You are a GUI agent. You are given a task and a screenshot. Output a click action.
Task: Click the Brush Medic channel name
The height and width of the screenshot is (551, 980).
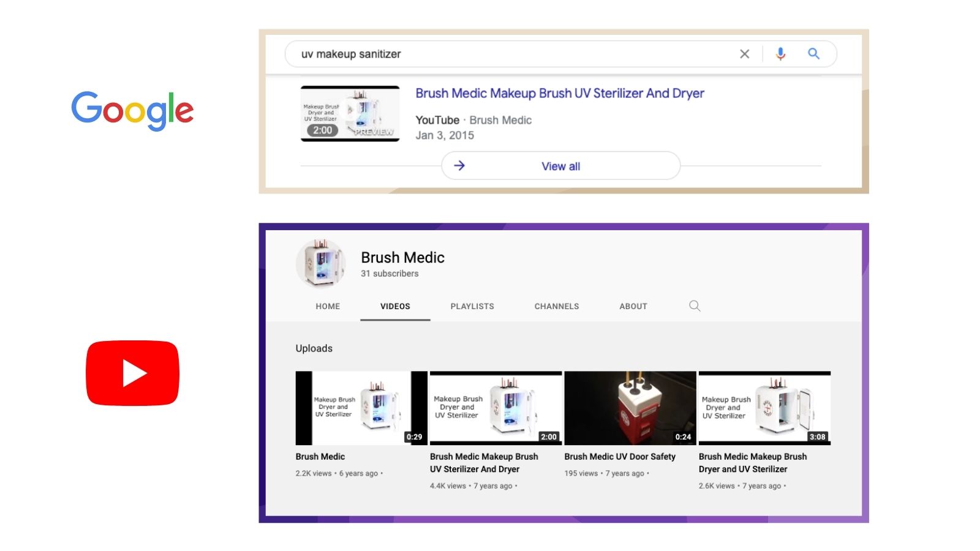click(x=402, y=257)
